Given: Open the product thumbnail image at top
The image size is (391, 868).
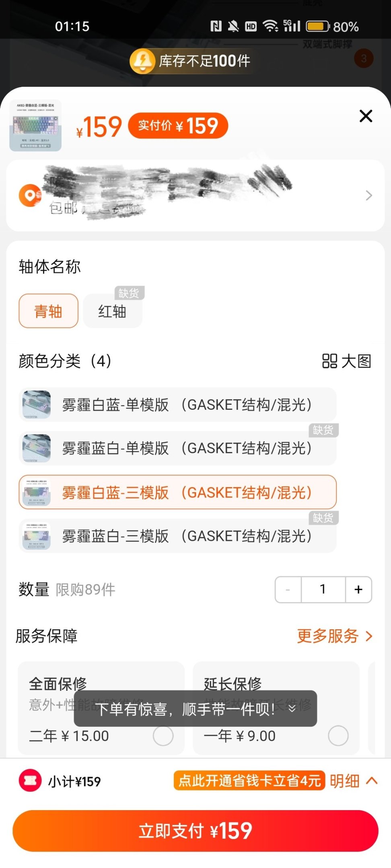Looking at the screenshot, I should 36,126.
